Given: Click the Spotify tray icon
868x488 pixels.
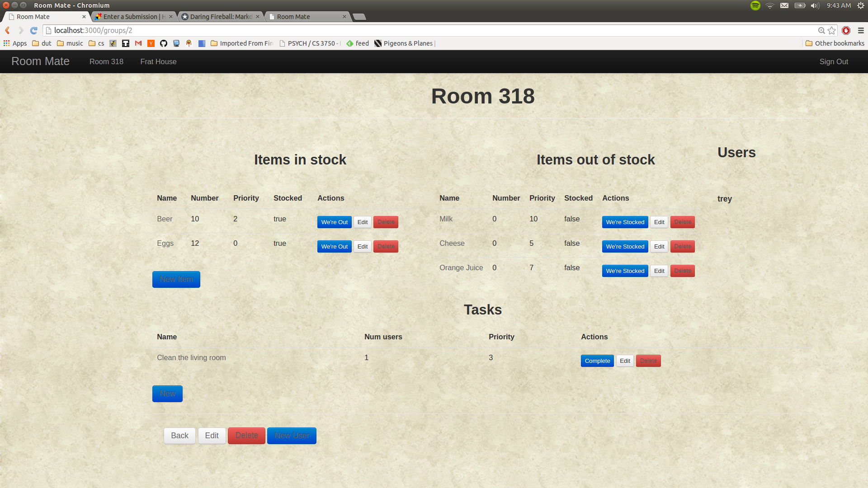Looking at the screenshot, I should tap(755, 5).
